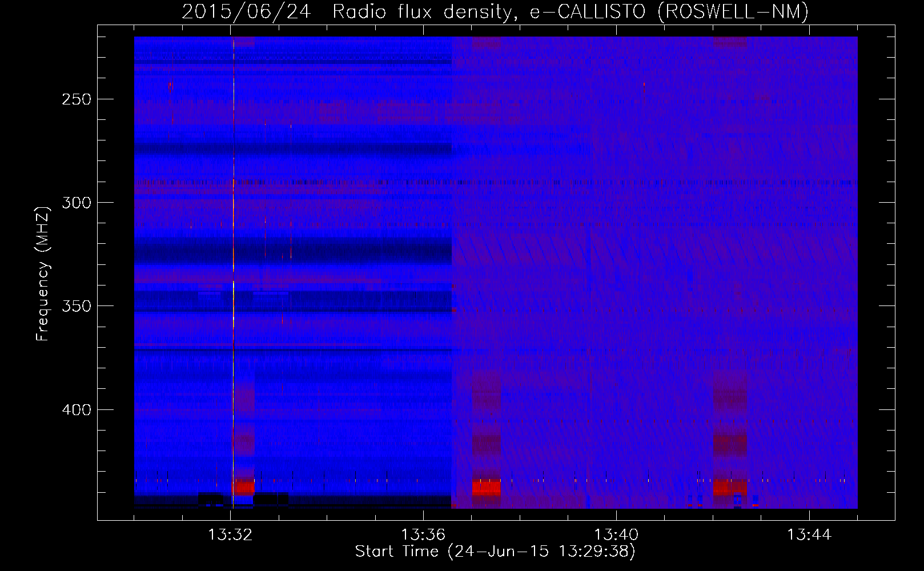Screen dimensions: 924x571
Task: Click the bright yellow vertical burst line near 13:32
Action: point(234,274)
